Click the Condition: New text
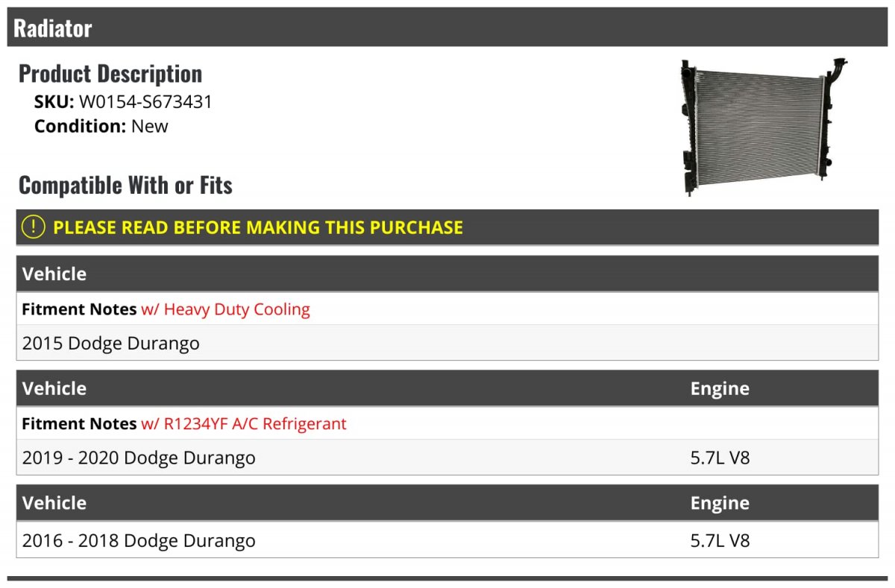 pyautogui.click(x=101, y=126)
